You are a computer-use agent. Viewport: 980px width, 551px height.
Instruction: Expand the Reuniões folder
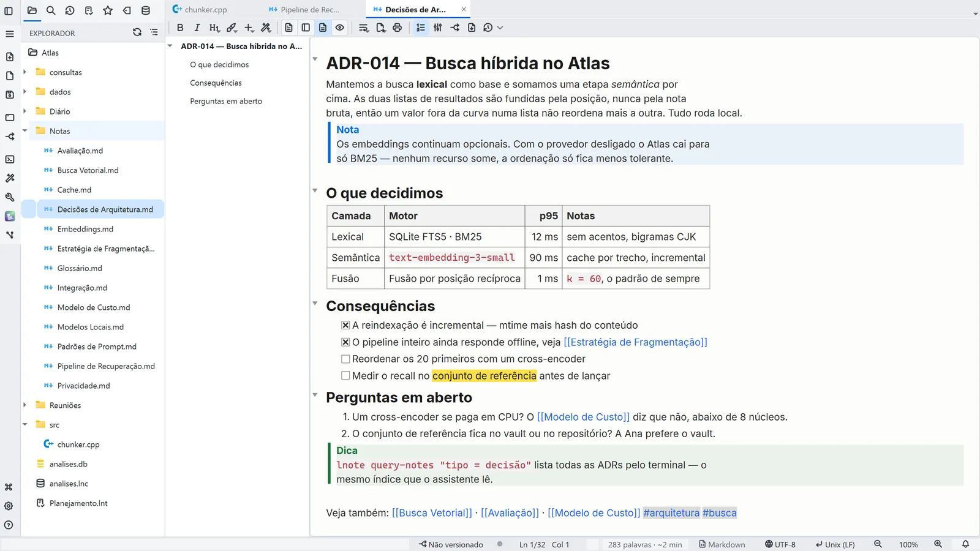[25, 405]
